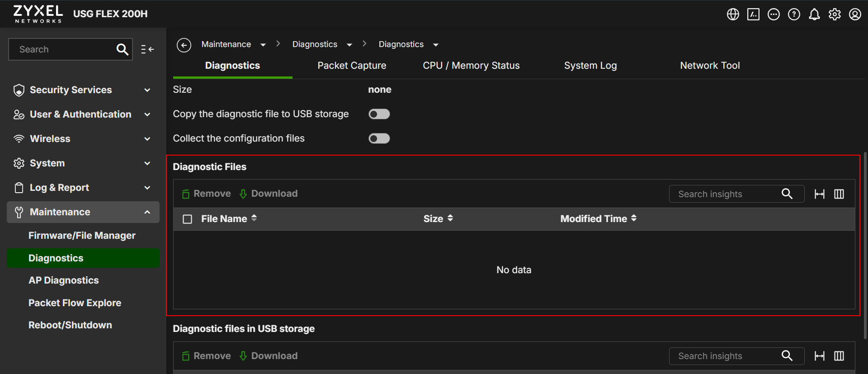Click the back arrow circle icon
This screenshot has height=374, width=868.
(184, 45)
